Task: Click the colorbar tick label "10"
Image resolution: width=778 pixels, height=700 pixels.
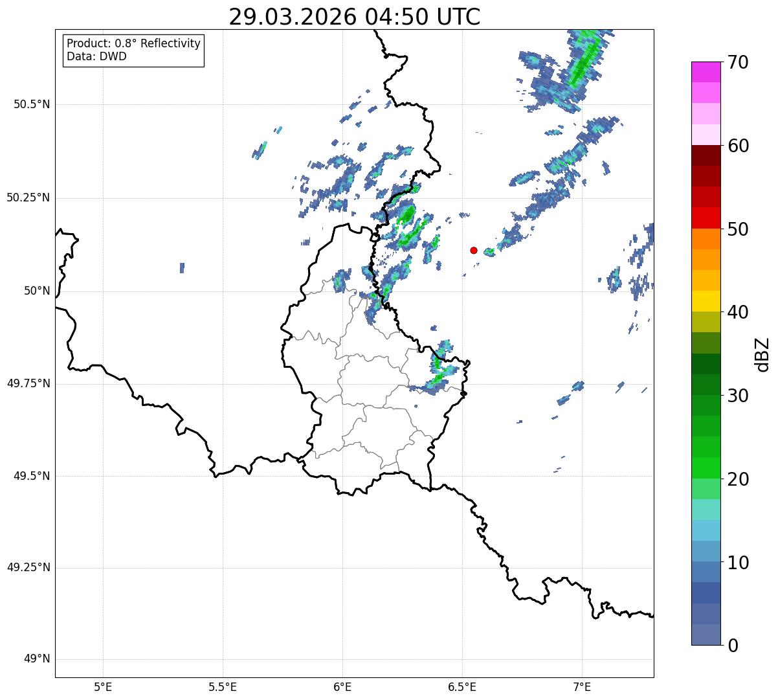Action: (738, 562)
